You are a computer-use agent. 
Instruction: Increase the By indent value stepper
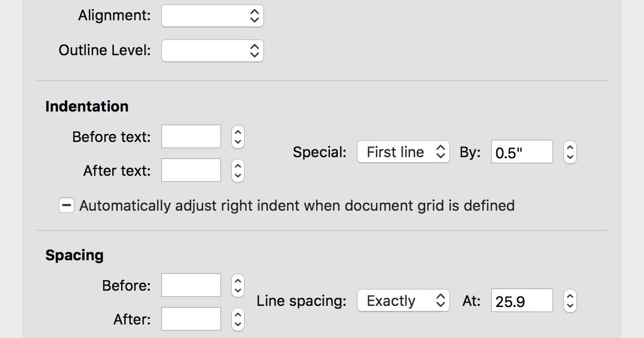pyautogui.click(x=570, y=148)
